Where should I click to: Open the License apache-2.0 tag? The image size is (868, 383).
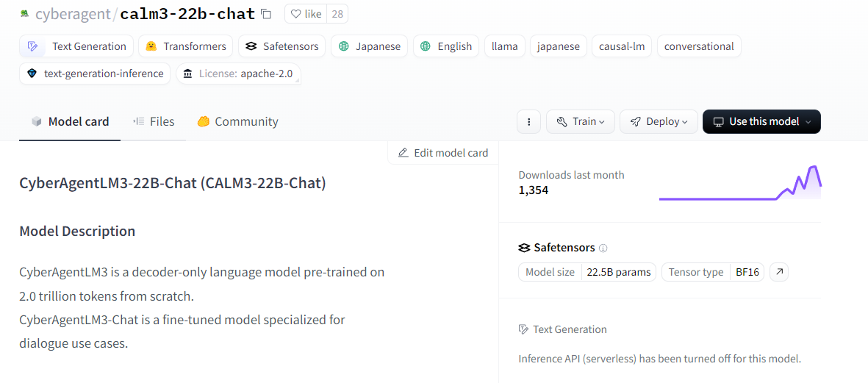[x=239, y=73]
